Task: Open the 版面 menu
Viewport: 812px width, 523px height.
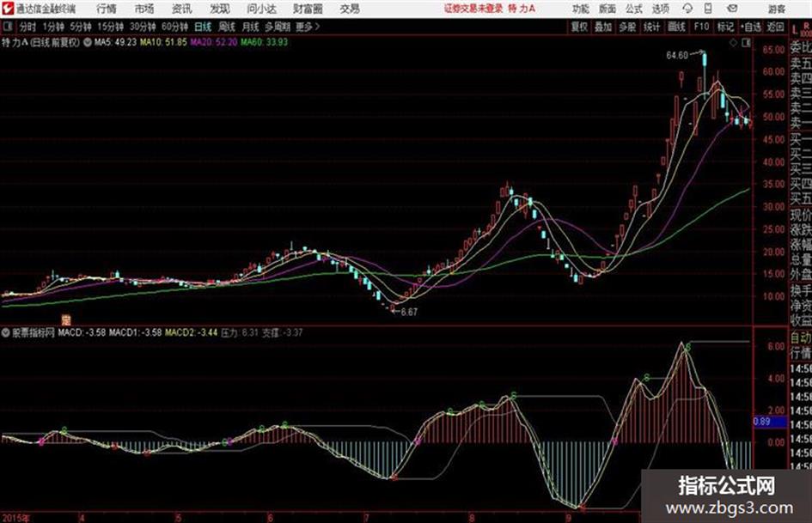Action: (607, 9)
